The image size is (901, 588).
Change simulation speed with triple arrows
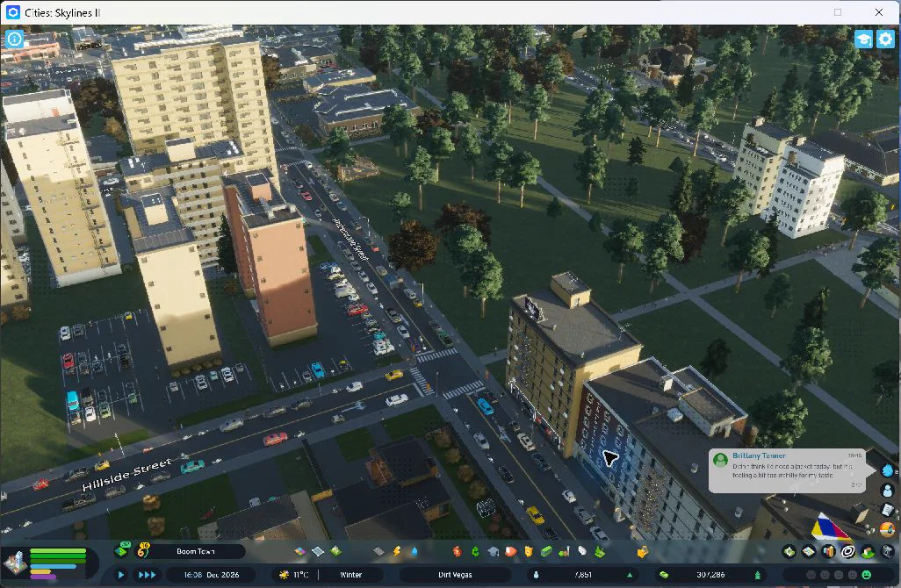coord(148,574)
